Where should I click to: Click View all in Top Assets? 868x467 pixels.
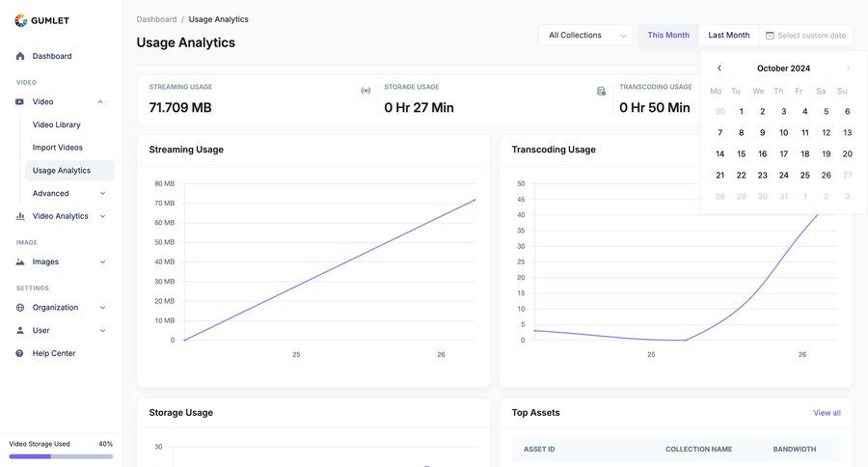827,413
